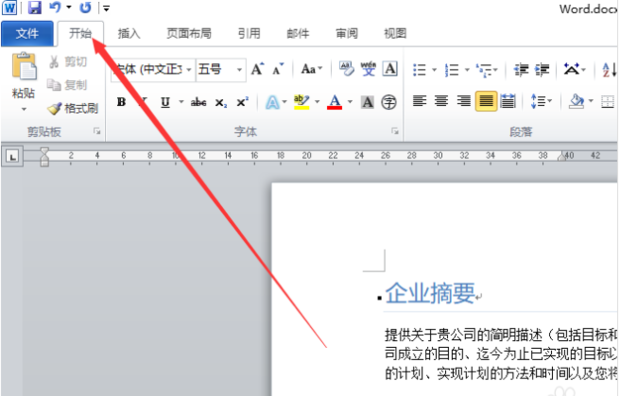The image size is (620, 396).
Task: Click the Distributed alignment icon
Action: click(508, 101)
